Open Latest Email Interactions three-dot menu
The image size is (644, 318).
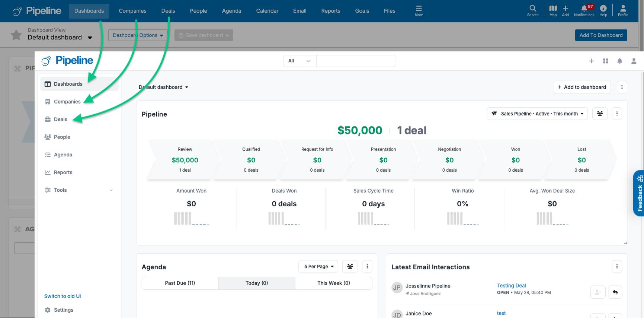pyautogui.click(x=617, y=266)
